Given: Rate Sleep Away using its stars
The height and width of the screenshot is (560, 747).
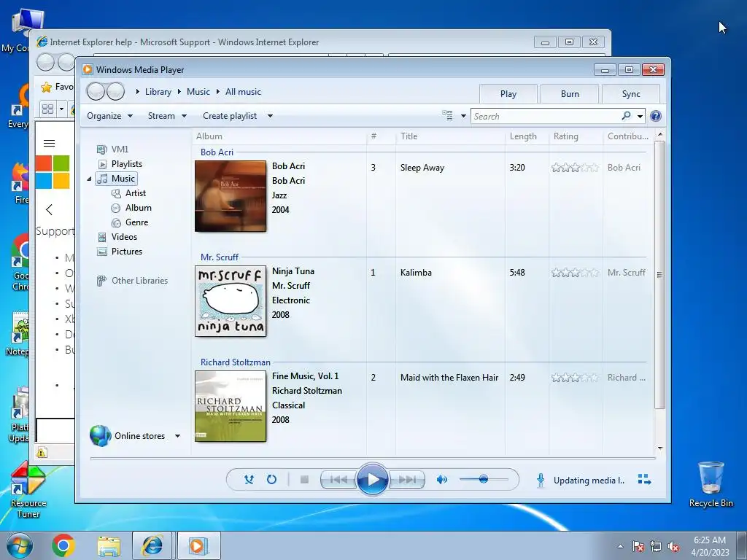Looking at the screenshot, I should click(x=575, y=168).
